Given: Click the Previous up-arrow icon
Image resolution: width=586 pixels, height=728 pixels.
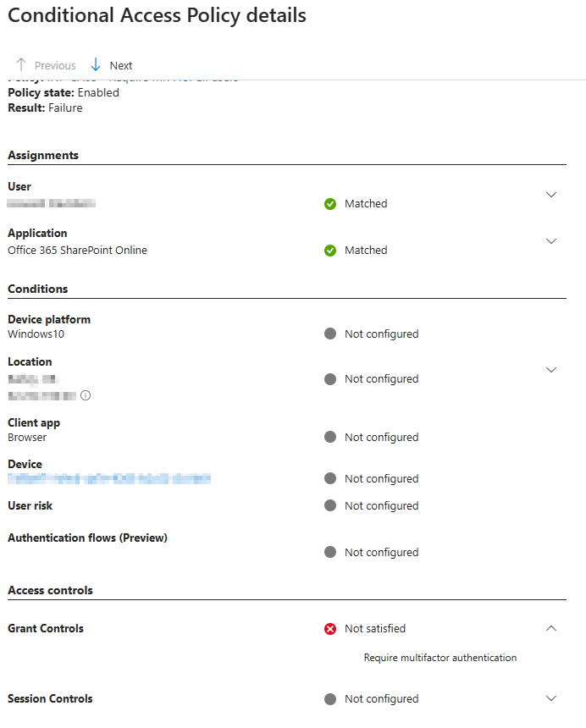Looking at the screenshot, I should pyautogui.click(x=21, y=65).
